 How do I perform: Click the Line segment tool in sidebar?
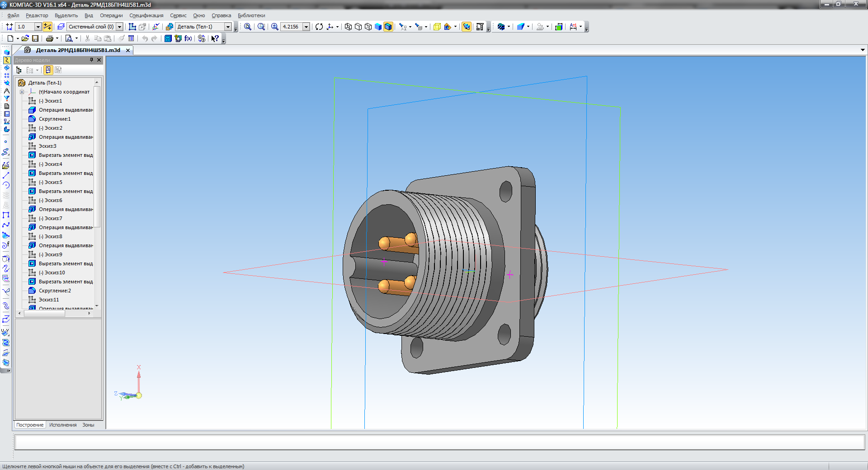pos(6,175)
